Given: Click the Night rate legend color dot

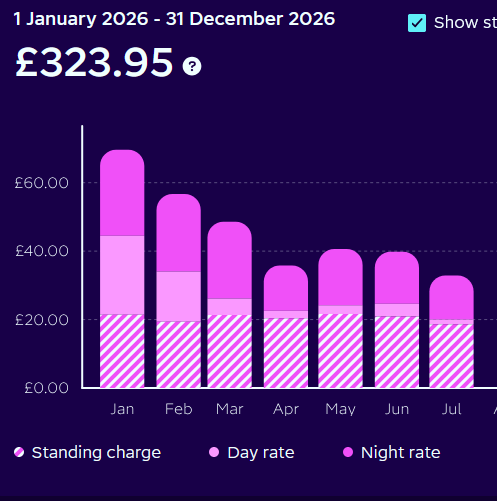Looking at the screenshot, I should click(348, 452).
